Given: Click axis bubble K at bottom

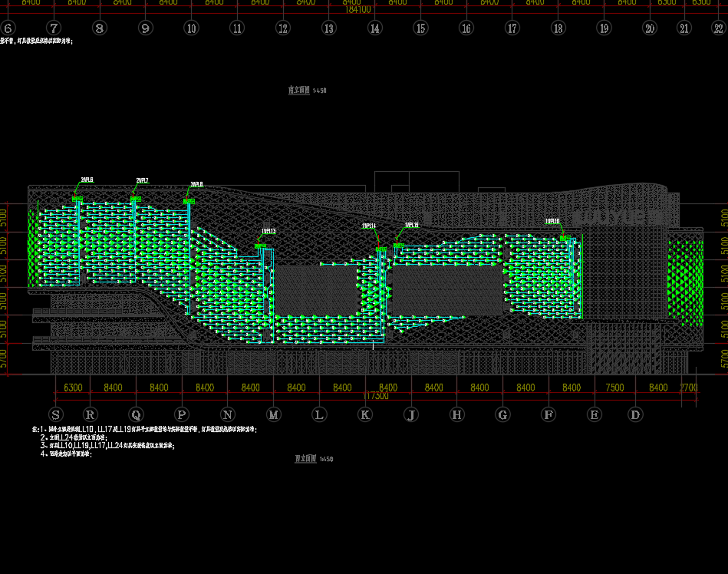Looking at the screenshot, I should tap(366, 415).
